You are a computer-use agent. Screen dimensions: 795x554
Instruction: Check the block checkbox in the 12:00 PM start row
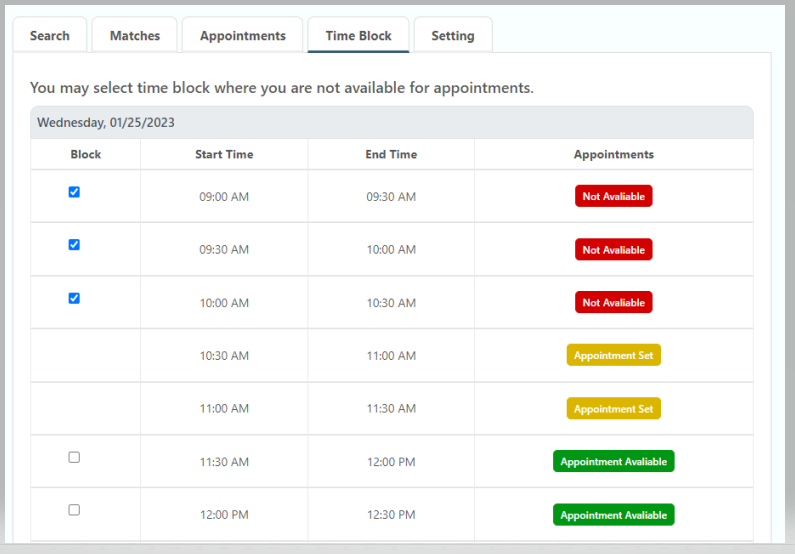[74, 510]
